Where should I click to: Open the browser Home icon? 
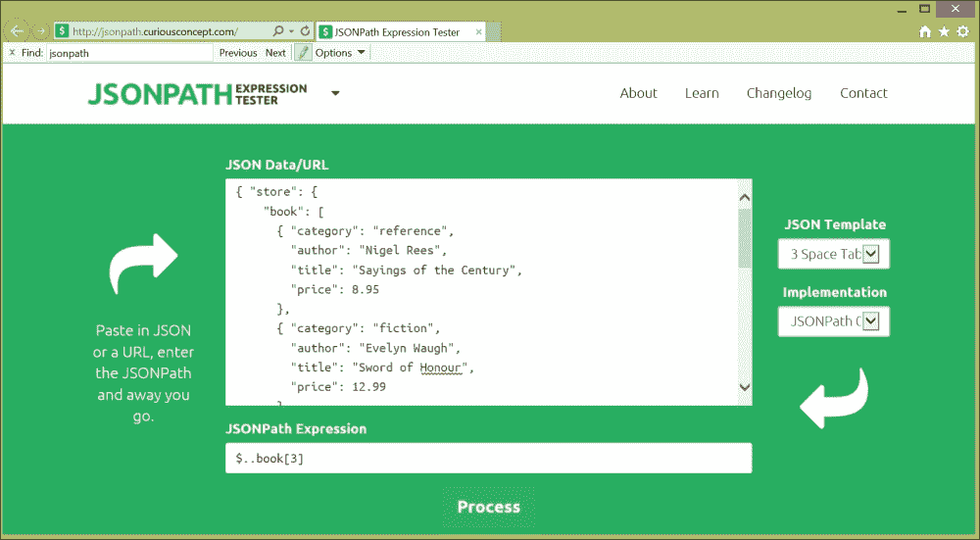click(925, 32)
